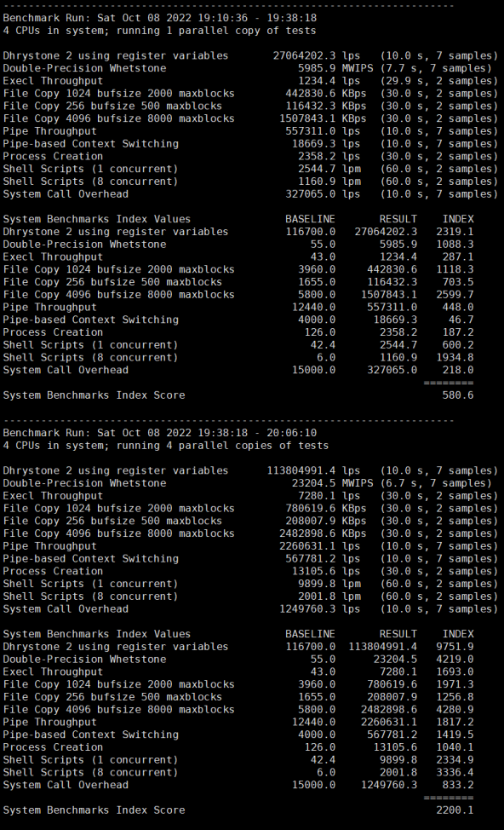Click the first 'System Benchmarks Index Values' heading
This screenshot has width=504, height=830.
97,219
